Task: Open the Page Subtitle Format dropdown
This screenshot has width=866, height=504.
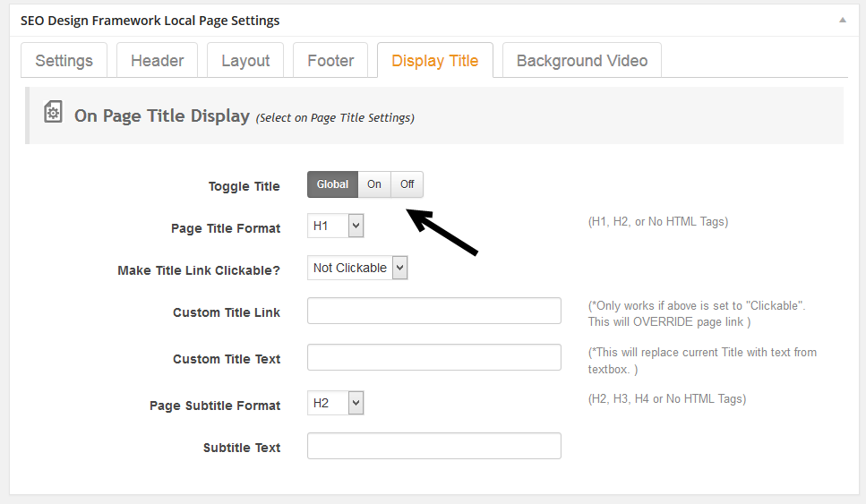Action: [335, 403]
